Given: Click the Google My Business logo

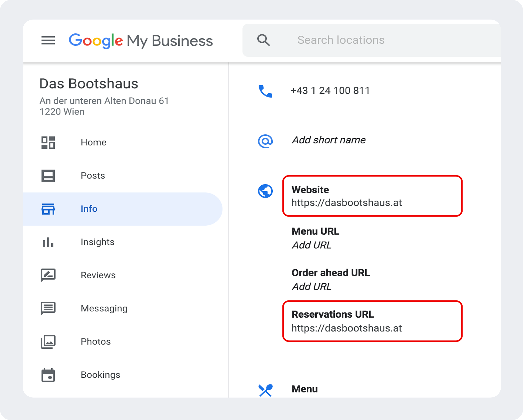Looking at the screenshot, I should (141, 41).
